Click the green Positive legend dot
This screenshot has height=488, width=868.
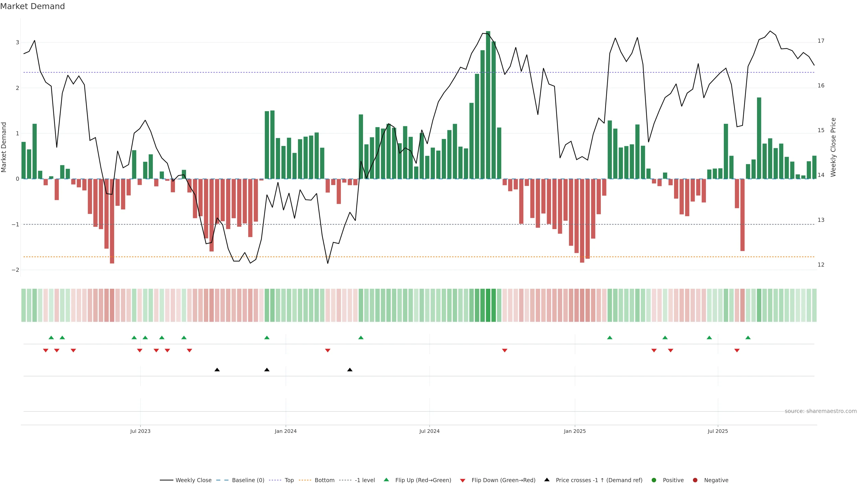point(654,480)
